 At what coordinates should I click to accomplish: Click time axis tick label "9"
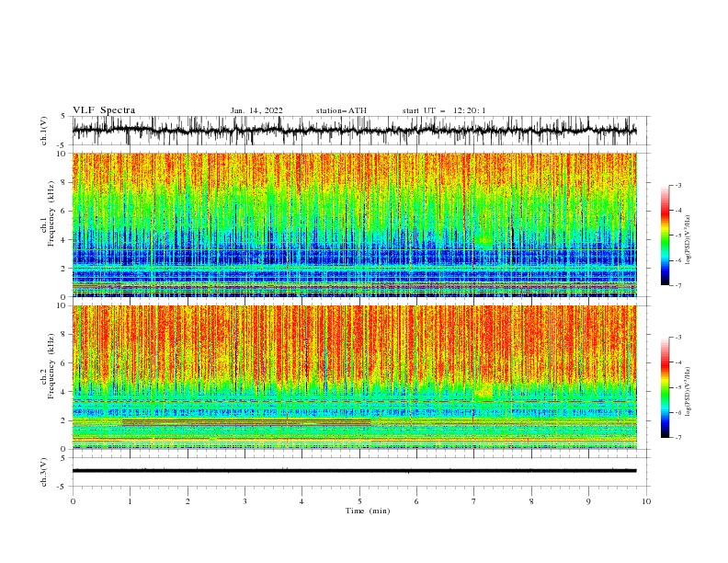tap(588, 501)
